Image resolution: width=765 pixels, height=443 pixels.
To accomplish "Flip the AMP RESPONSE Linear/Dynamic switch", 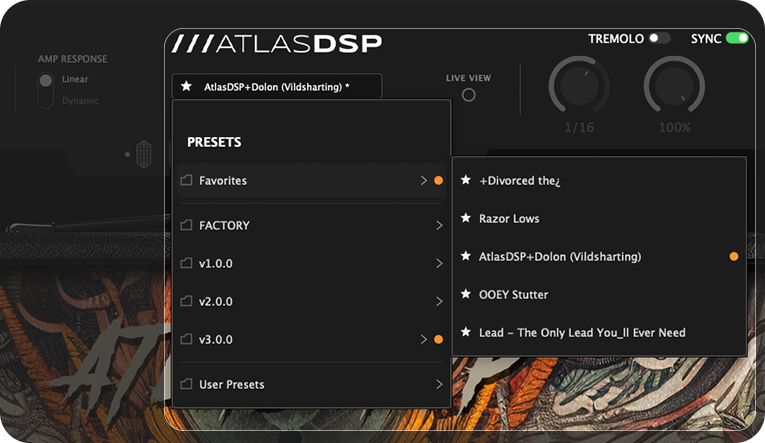I will tap(46, 90).
